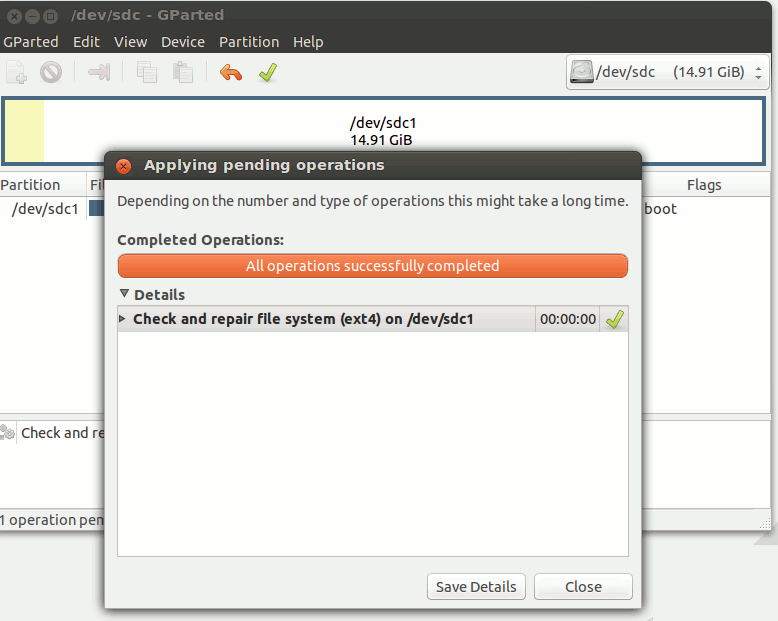The width and height of the screenshot is (778, 621).
Task: Open the Help menu
Action: [308, 42]
